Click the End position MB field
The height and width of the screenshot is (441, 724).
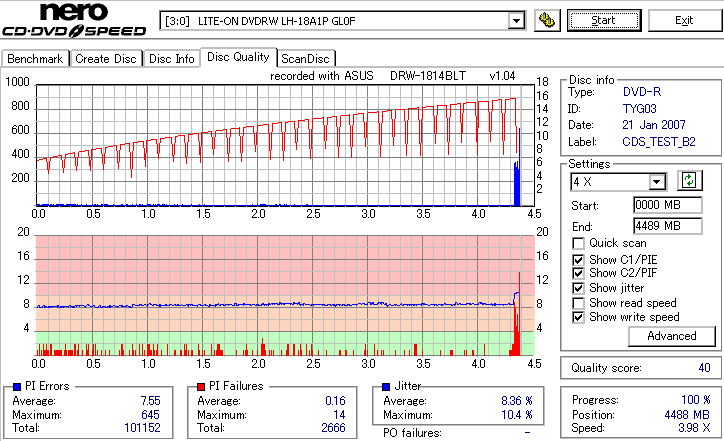tap(668, 226)
